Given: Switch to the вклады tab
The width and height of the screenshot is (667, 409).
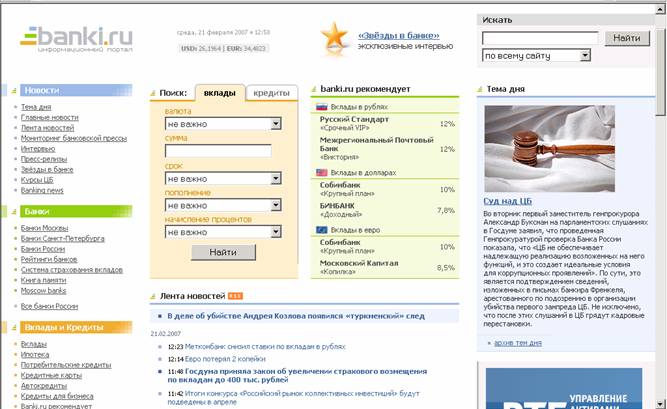Looking at the screenshot, I should (220, 93).
